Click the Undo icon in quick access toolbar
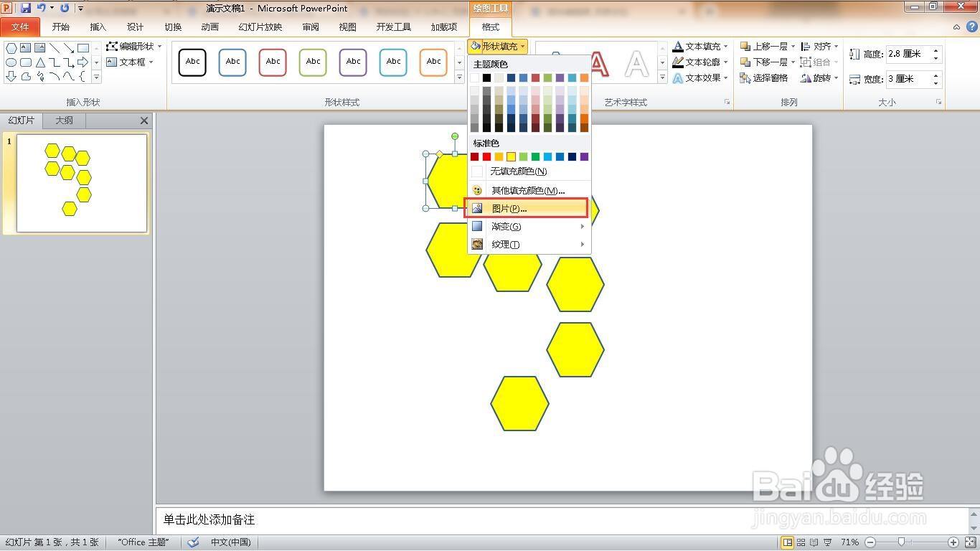Image resolution: width=980 pixels, height=551 pixels. click(41, 8)
